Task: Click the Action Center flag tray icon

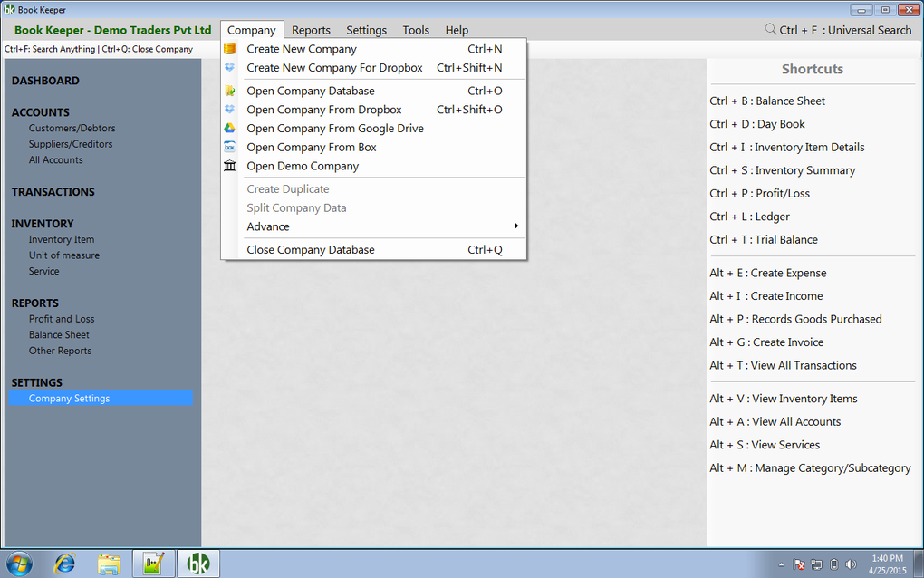Action: point(799,564)
